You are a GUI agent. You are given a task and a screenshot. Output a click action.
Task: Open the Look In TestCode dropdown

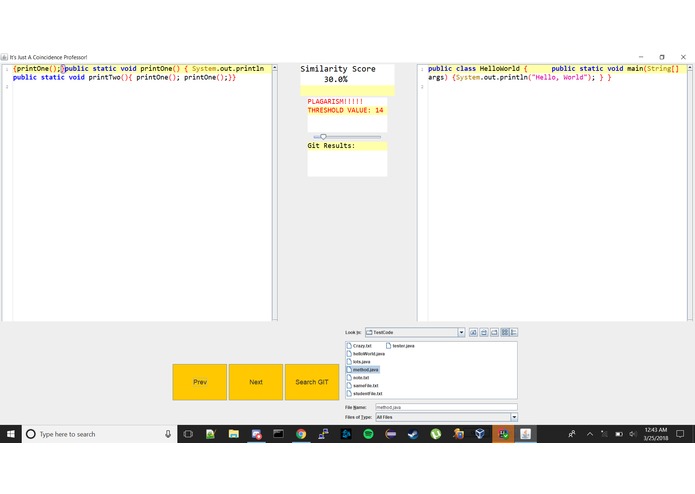(x=461, y=332)
